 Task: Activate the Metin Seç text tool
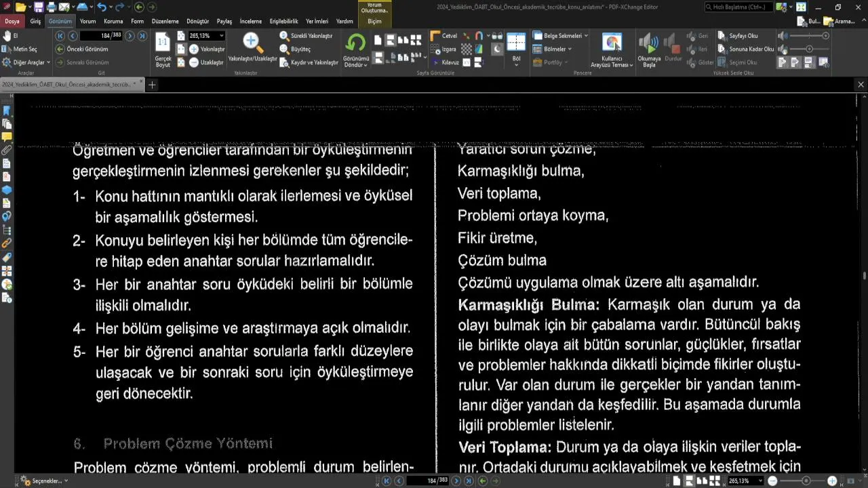21,49
